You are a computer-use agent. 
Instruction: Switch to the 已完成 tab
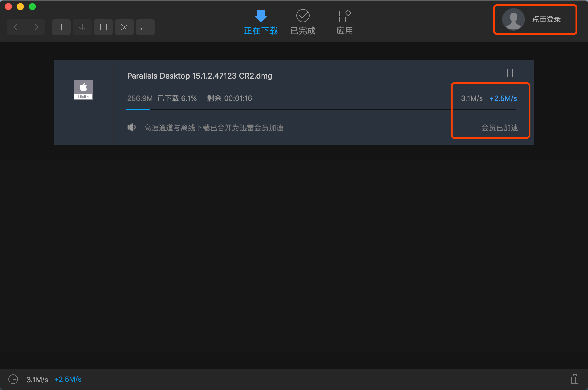point(303,22)
